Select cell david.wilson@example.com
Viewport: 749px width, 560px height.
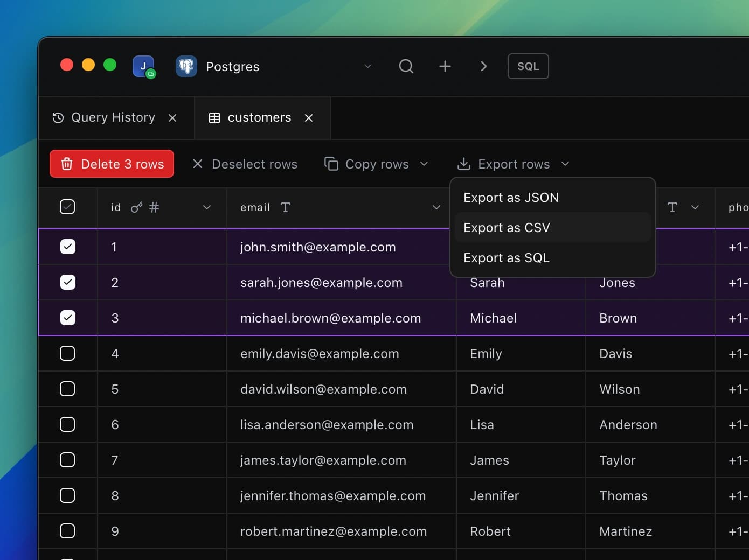pyautogui.click(x=342, y=389)
